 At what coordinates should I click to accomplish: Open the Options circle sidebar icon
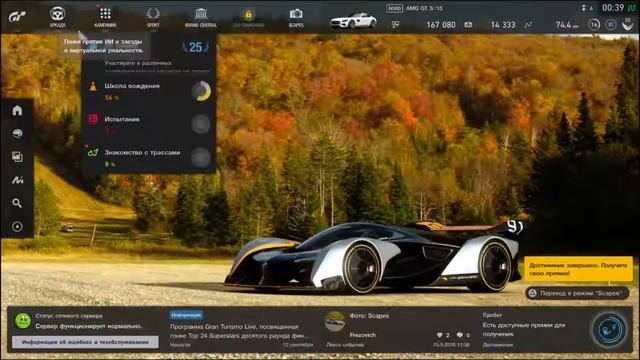click(17, 227)
